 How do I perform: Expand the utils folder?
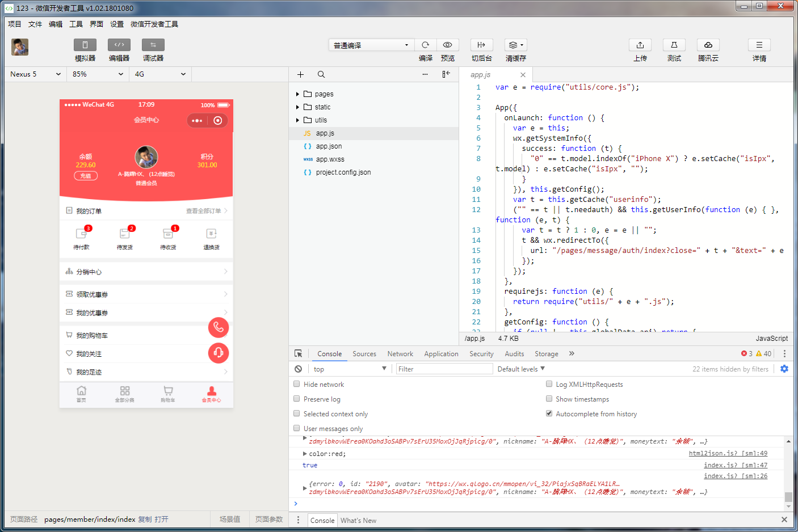pyautogui.click(x=297, y=120)
